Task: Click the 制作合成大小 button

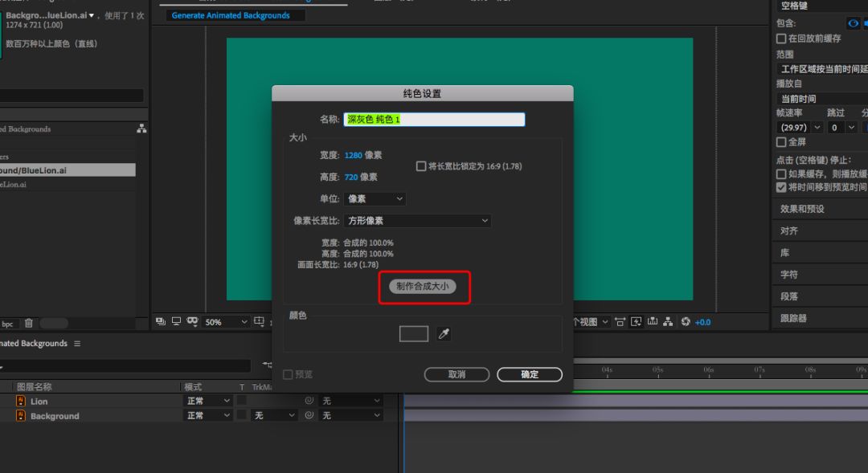Action: [423, 287]
